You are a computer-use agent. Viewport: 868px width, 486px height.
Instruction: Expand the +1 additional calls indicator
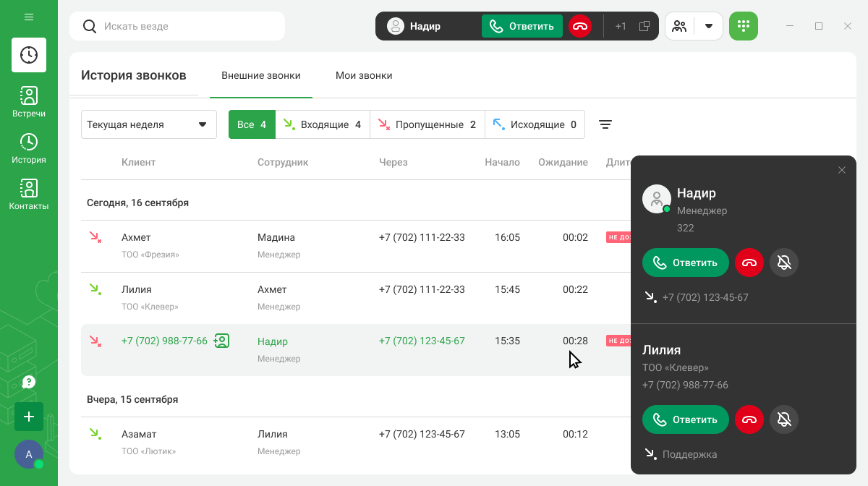pos(621,26)
